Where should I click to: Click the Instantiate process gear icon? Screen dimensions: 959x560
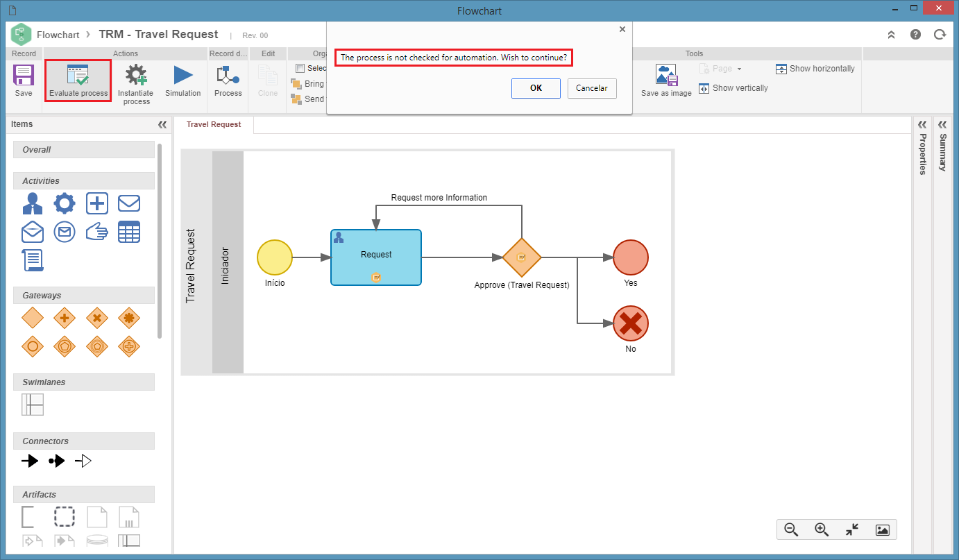135,75
